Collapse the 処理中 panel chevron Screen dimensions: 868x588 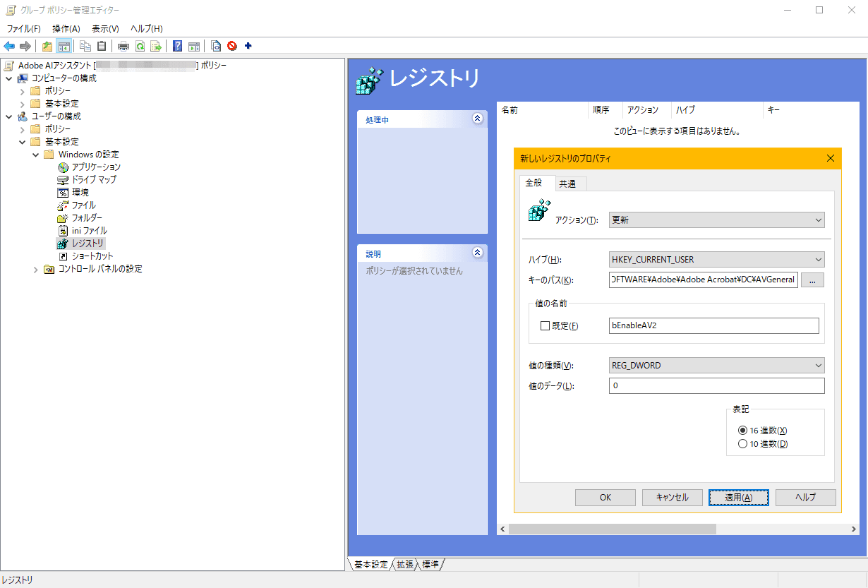point(478,119)
